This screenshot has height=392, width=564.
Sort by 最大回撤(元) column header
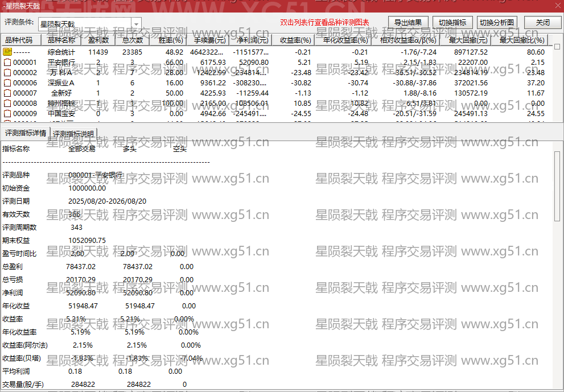coord(466,40)
